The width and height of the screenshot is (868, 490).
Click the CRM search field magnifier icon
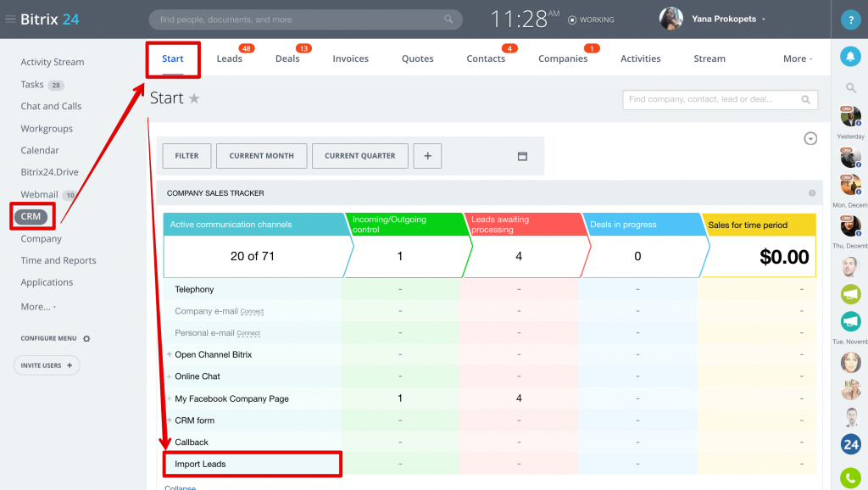[806, 100]
